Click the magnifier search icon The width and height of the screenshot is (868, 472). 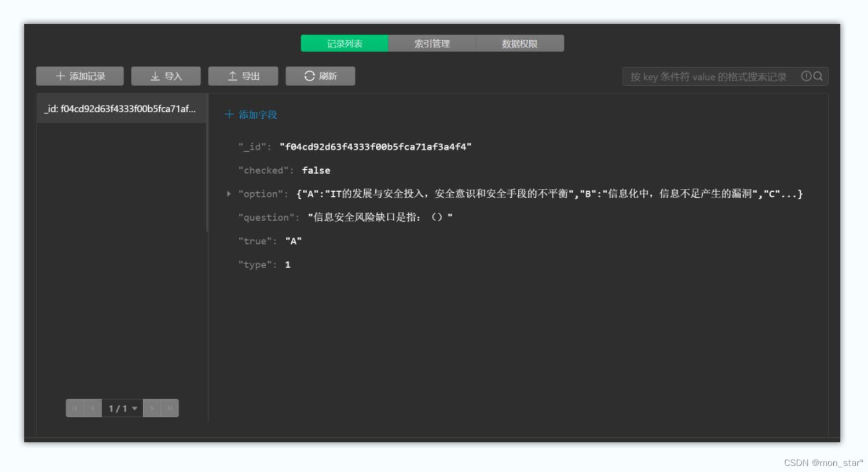818,76
